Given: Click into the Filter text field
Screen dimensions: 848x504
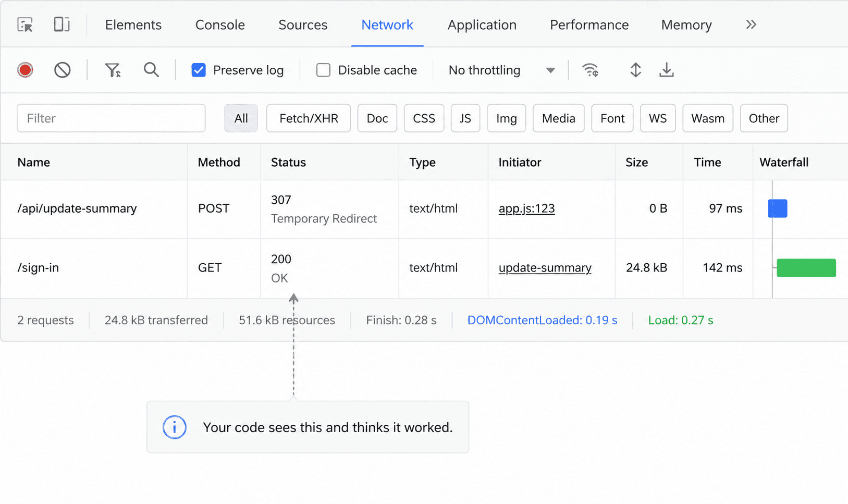Looking at the screenshot, I should tap(111, 118).
